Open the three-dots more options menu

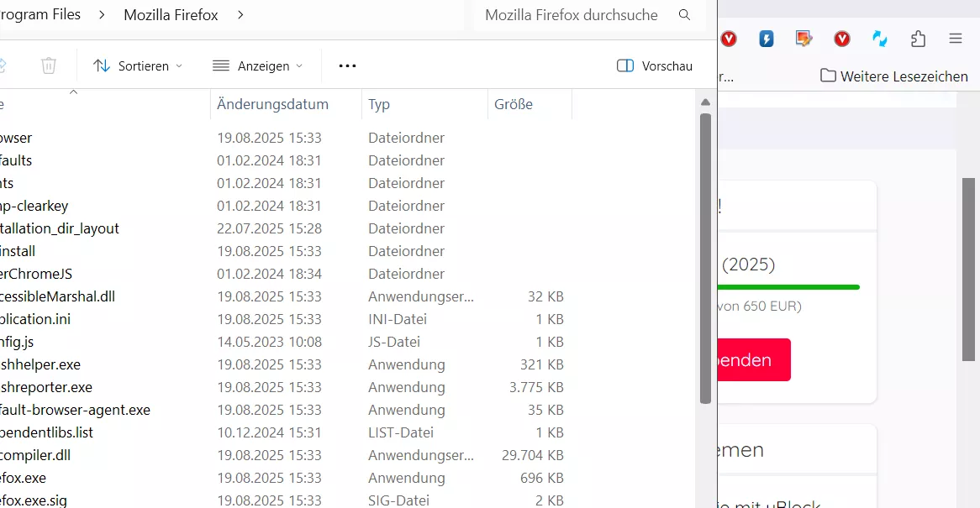[x=347, y=65]
